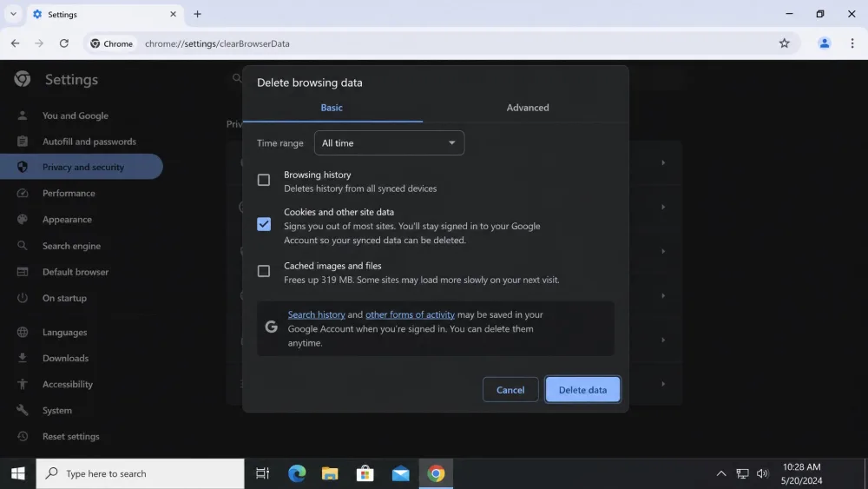This screenshot has height=489, width=868.
Task: Click the Delete data button
Action: pyautogui.click(x=582, y=389)
